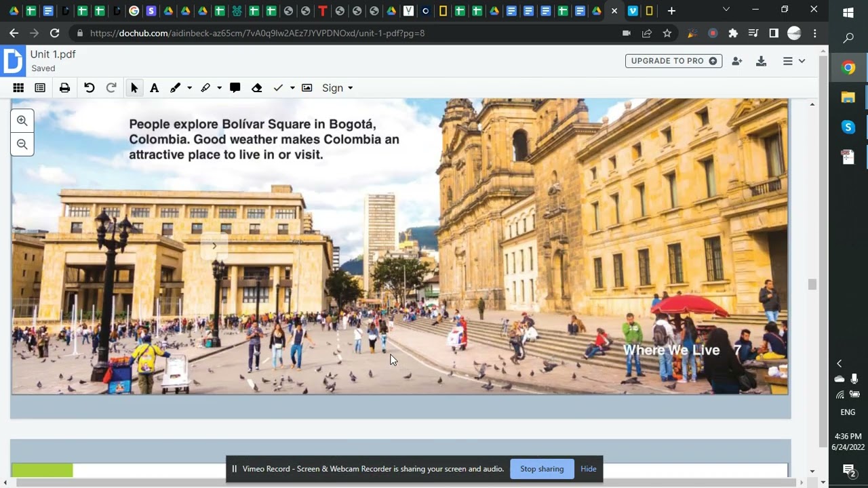Click the scroll down arrow in viewer
This screenshot has width=868, height=488.
tap(812, 471)
